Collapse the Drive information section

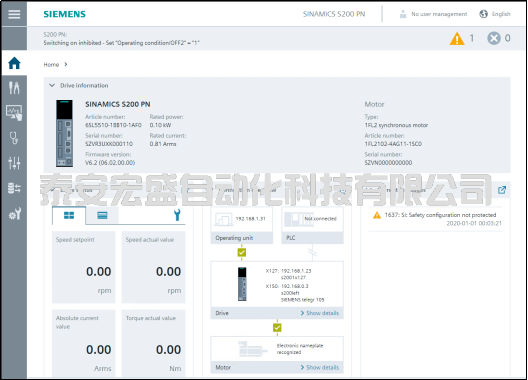(x=52, y=86)
